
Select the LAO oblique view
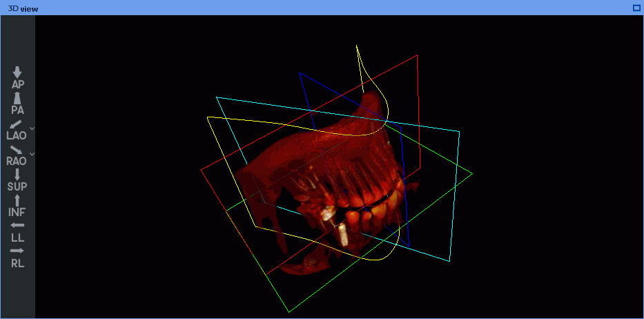(17, 130)
